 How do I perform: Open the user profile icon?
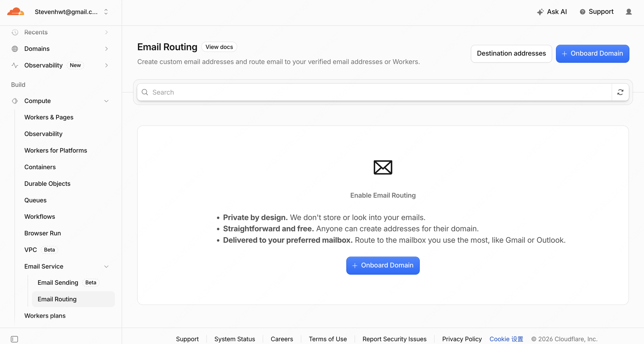[629, 12]
